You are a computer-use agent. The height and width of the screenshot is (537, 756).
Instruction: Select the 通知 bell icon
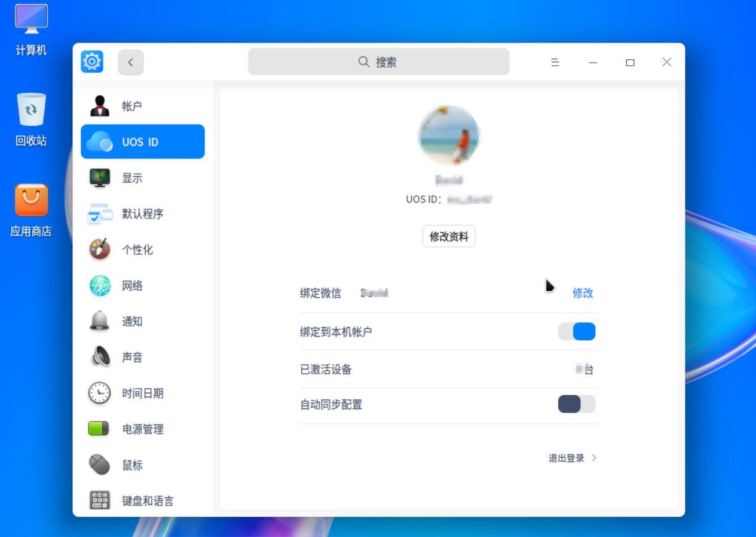[x=100, y=321]
